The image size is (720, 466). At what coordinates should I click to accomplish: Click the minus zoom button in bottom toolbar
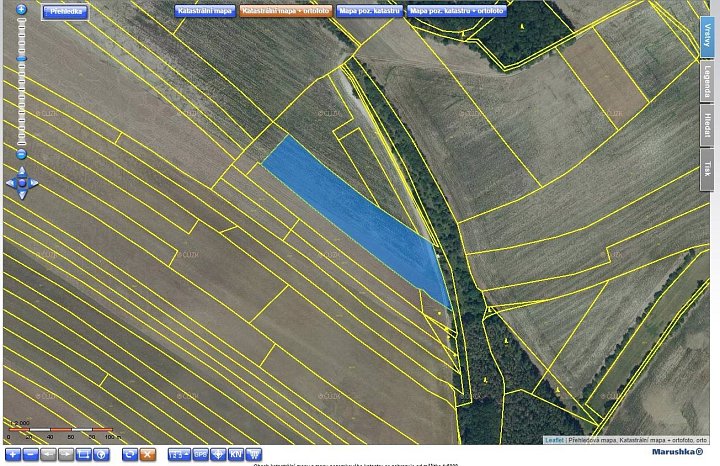(31, 455)
